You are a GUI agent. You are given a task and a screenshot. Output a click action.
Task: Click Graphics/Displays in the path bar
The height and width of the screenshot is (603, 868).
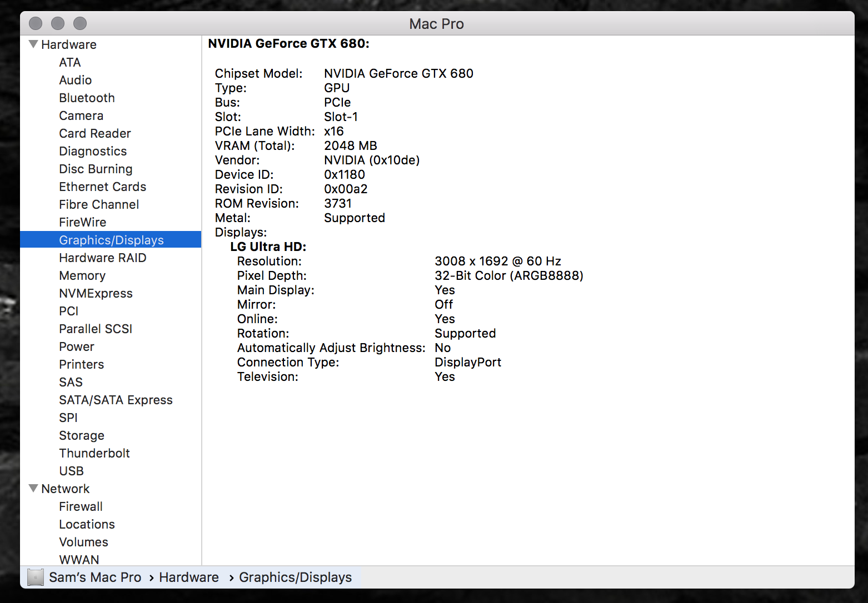[x=296, y=577]
